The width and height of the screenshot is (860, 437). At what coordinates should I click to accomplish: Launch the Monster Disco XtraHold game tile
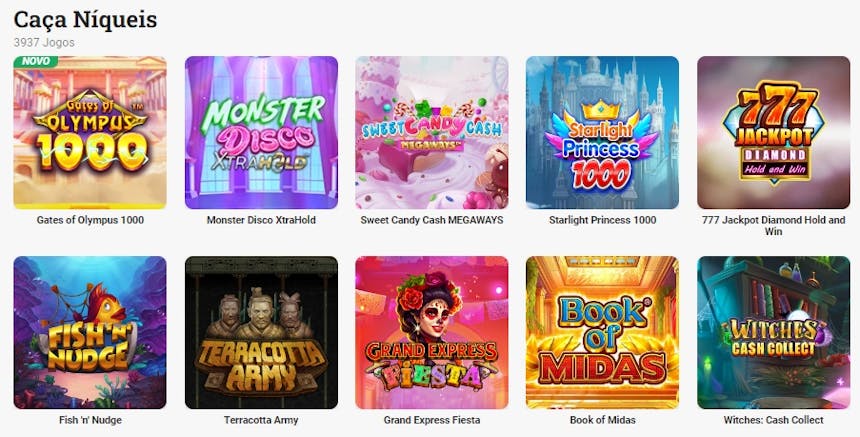click(x=261, y=132)
